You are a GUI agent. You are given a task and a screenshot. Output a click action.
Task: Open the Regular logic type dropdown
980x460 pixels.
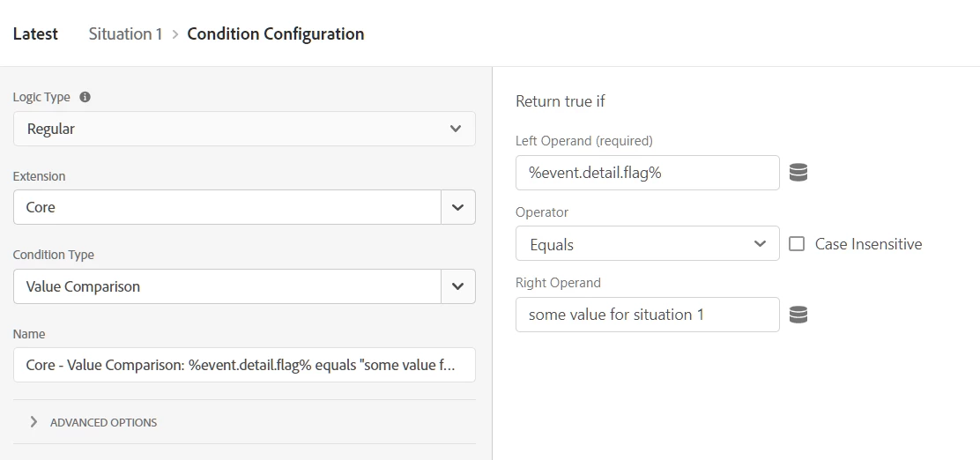pos(244,129)
